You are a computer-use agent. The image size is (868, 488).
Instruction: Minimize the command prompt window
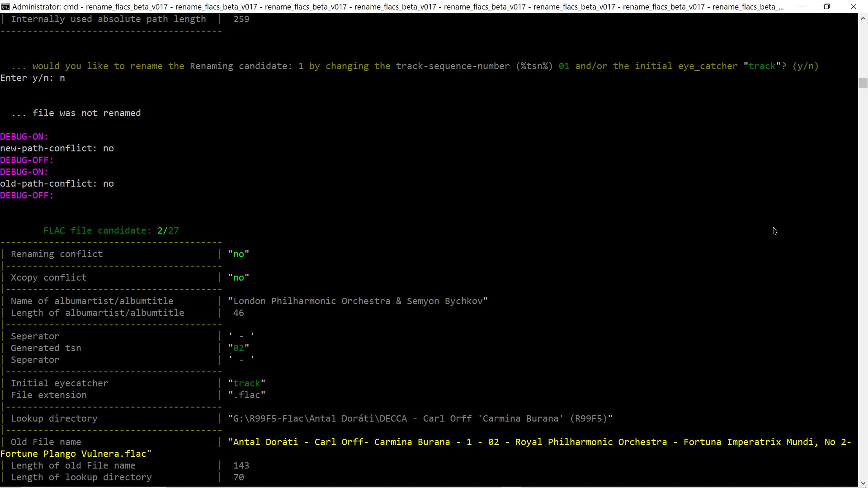tap(801, 7)
